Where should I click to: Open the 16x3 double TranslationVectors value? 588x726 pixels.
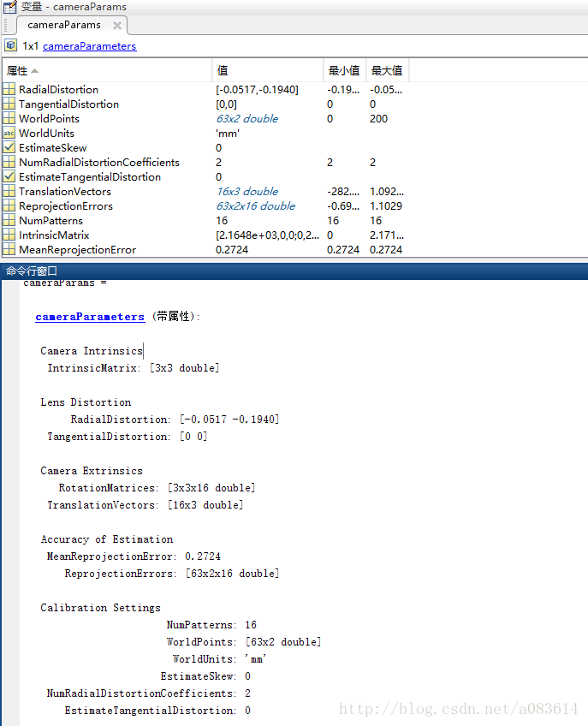pyautogui.click(x=247, y=191)
